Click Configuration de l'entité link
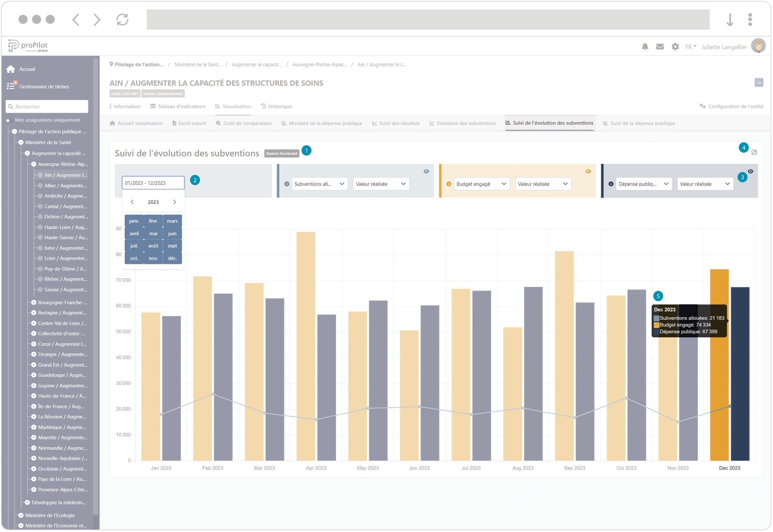Image resolution: width=773 pixels, height=532 pixels. [731, 107]
